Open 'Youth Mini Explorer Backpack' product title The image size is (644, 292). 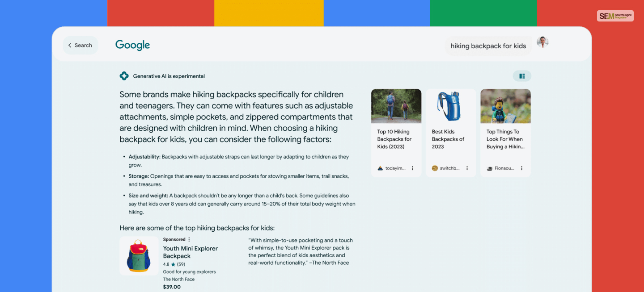(x=191, y=252)
